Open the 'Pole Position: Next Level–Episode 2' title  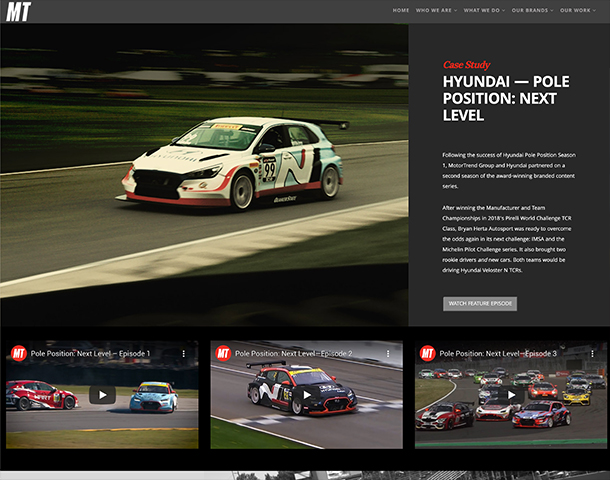click(x=294, y=354)
